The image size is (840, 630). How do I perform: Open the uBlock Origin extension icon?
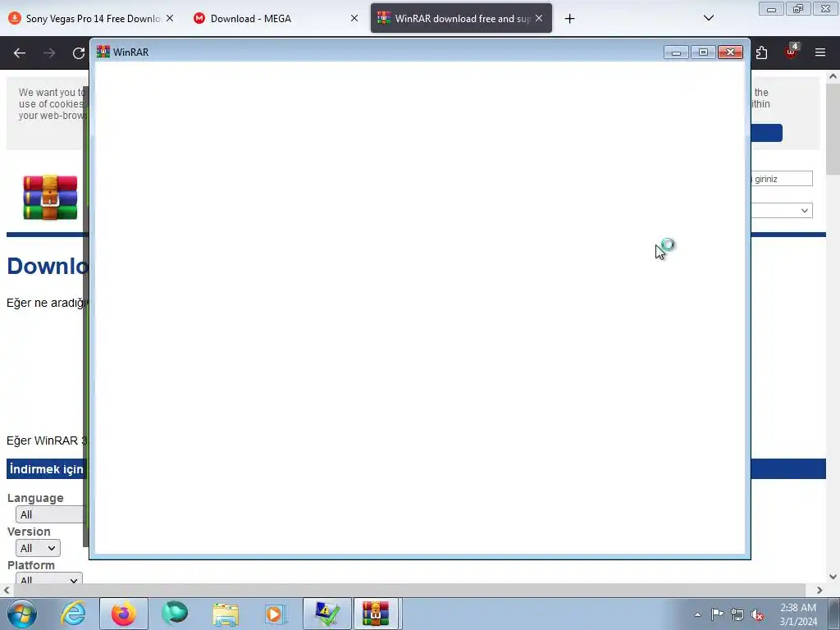click(792, 52)
